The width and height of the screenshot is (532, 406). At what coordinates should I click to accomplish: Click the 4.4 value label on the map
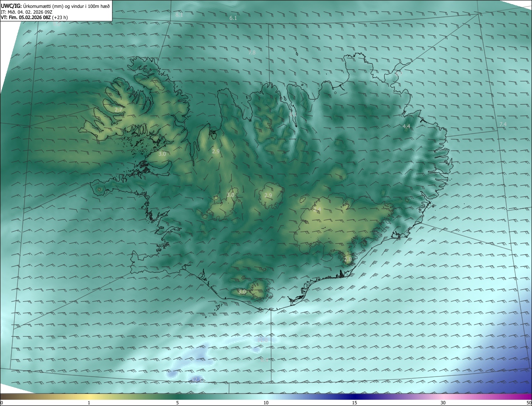coord(406,126)
